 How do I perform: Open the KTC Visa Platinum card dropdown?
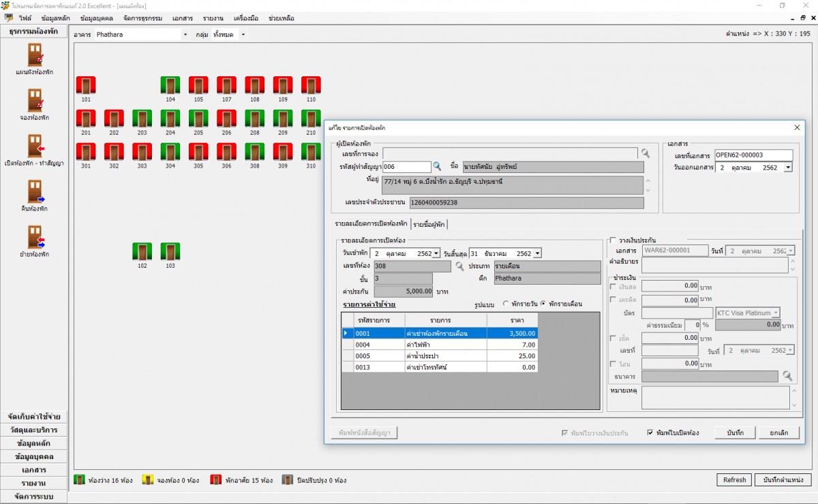click(x=776, y=313)
